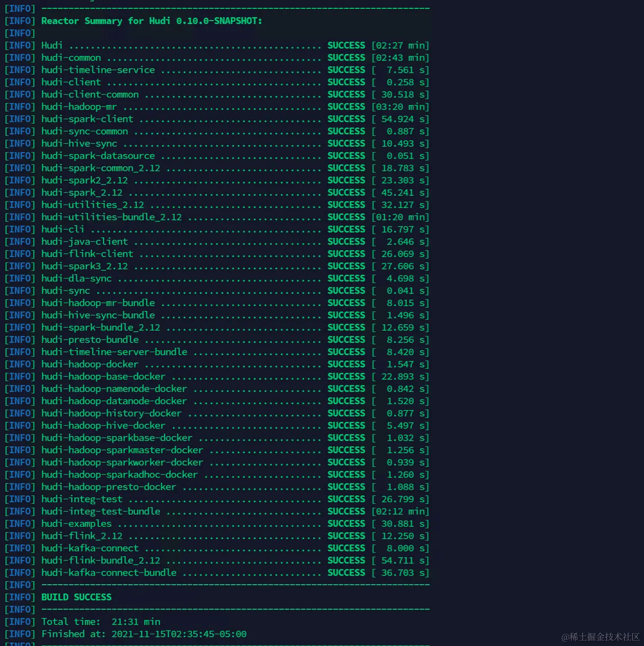Select the 'hudi-presto-bundle' module name

click(90, 339)
